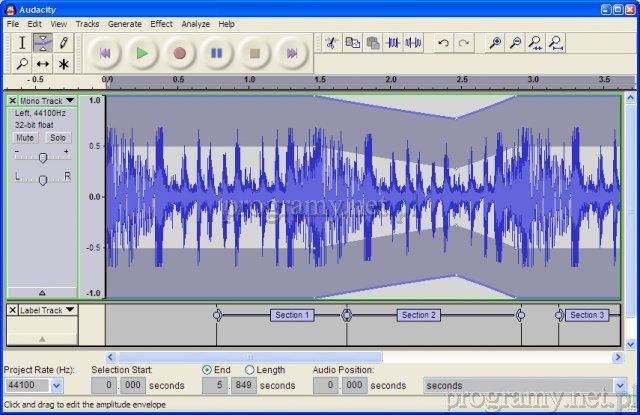640x415 pixels.
Task: Select the End radio button
Action: (x=207, y=370)
